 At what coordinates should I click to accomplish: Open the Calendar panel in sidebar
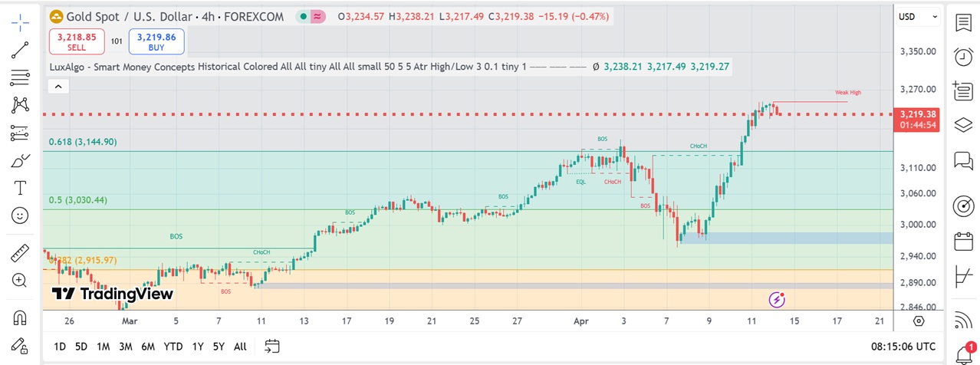point(962,242)
